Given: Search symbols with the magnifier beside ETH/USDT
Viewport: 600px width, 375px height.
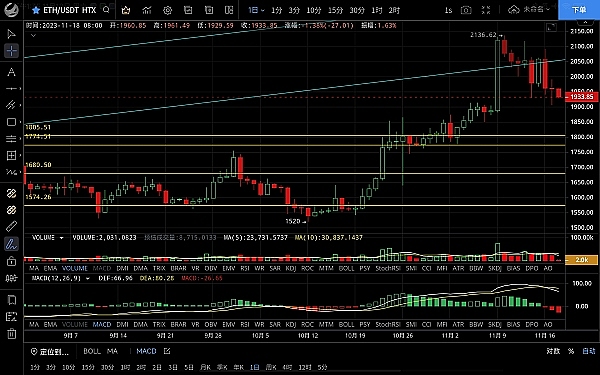Looking at the screenshot, I should 106,10.
